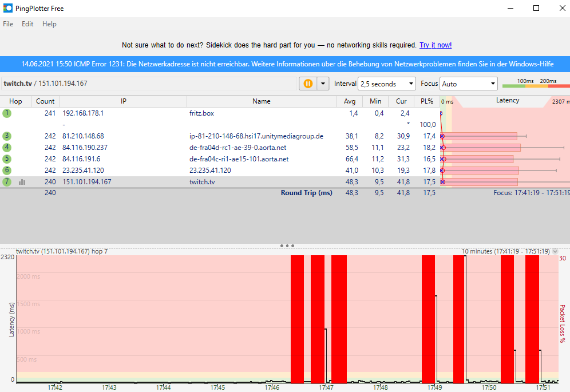Select IP 84.116.190.237 cell
This screenshot has width=570, height=392.
coord(85,147)
